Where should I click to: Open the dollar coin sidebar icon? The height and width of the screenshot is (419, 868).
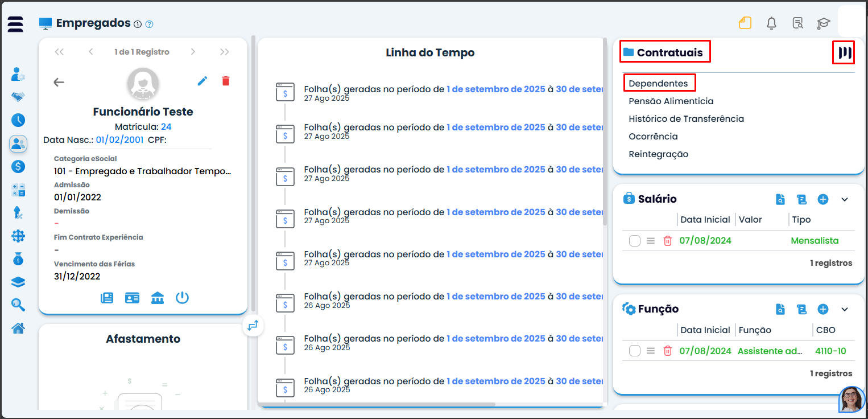[x=18, y=167]
